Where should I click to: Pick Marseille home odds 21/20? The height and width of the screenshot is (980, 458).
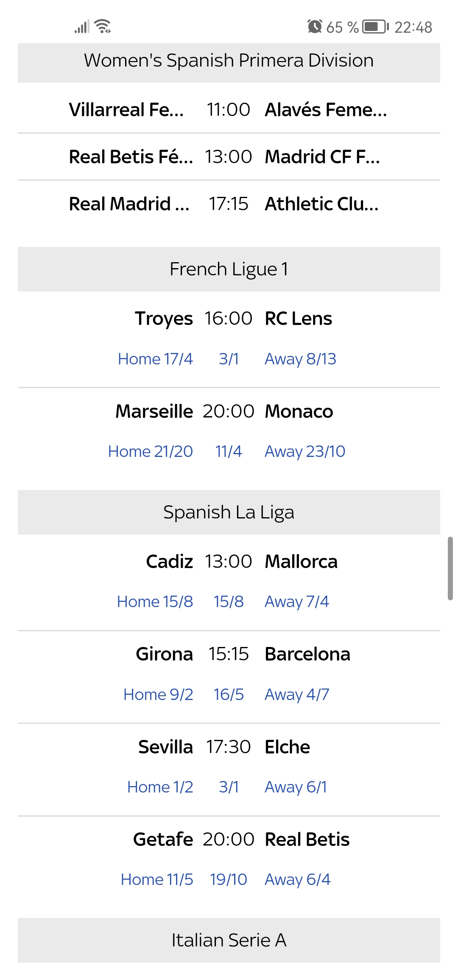[x=151, y=451]
